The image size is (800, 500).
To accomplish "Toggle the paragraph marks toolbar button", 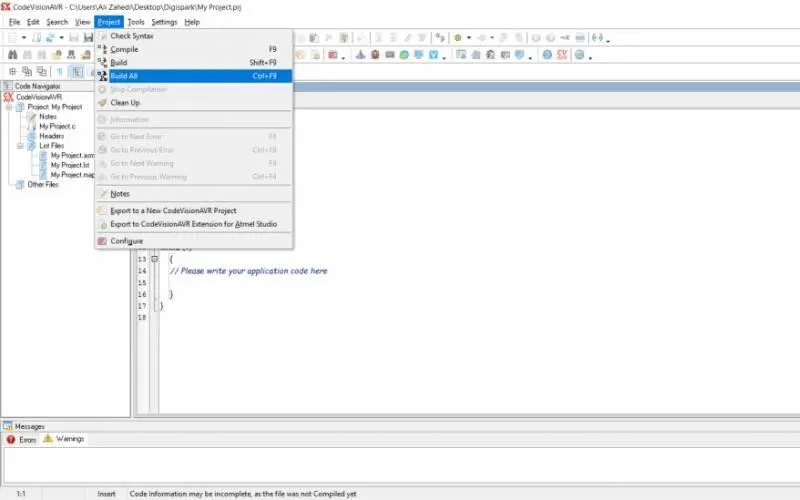I will pyautogui.click(x=59, y=71).
